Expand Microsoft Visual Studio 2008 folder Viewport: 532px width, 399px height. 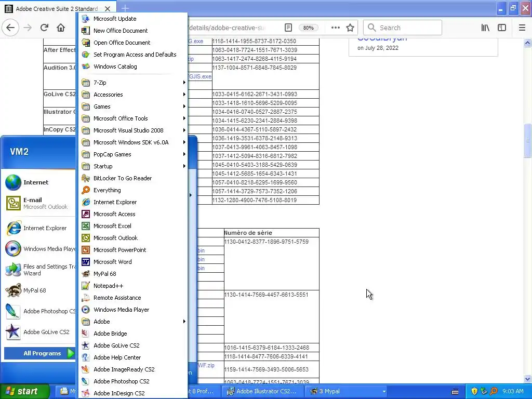pyautogui.click(x=132, y=130)
